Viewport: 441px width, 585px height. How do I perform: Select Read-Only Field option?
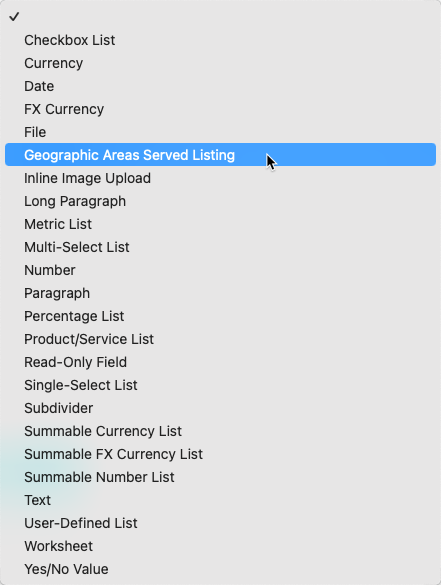click(x=220, y=362)
